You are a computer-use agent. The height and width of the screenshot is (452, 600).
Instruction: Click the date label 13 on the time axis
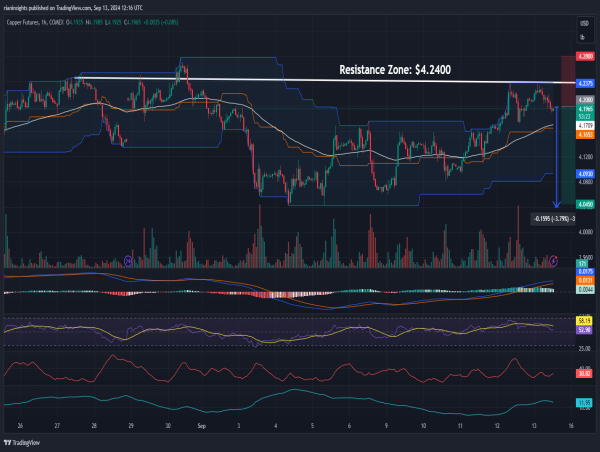[x=534, y=426]
